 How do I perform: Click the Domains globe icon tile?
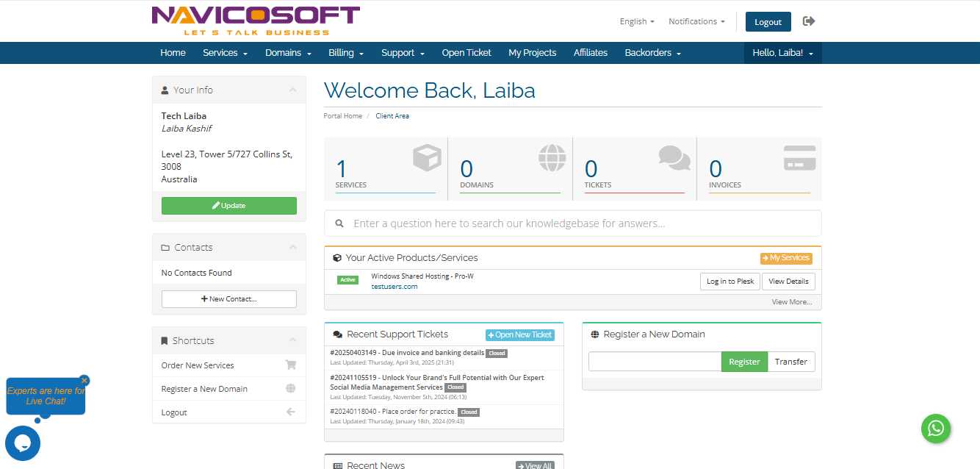coord(510,169)
